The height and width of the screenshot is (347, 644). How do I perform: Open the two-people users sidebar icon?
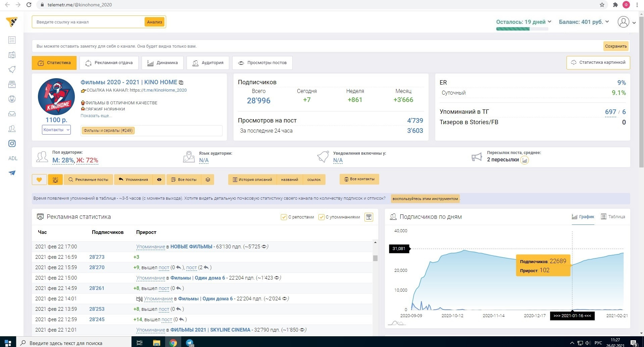(x=12, y=129)
